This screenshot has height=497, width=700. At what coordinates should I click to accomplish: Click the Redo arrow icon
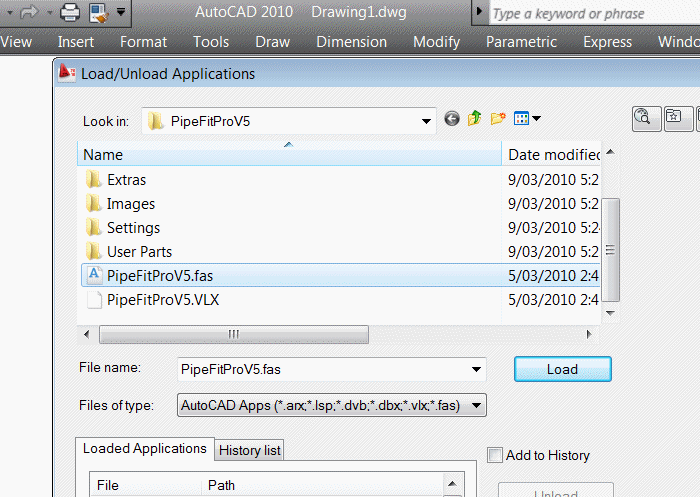click(29, 12)
